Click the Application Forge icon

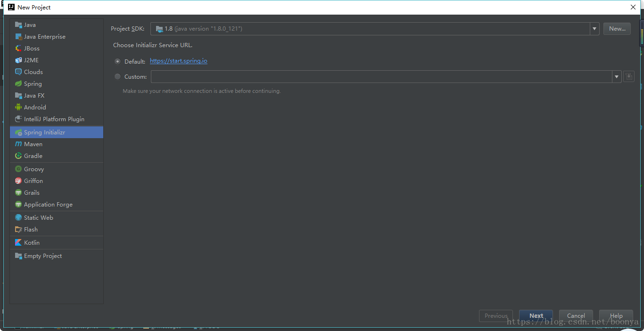pos(18,205)
